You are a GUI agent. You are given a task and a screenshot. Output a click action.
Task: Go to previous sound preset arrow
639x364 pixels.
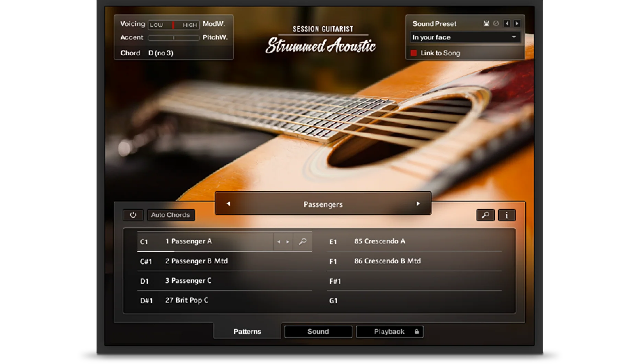[507, 23]
